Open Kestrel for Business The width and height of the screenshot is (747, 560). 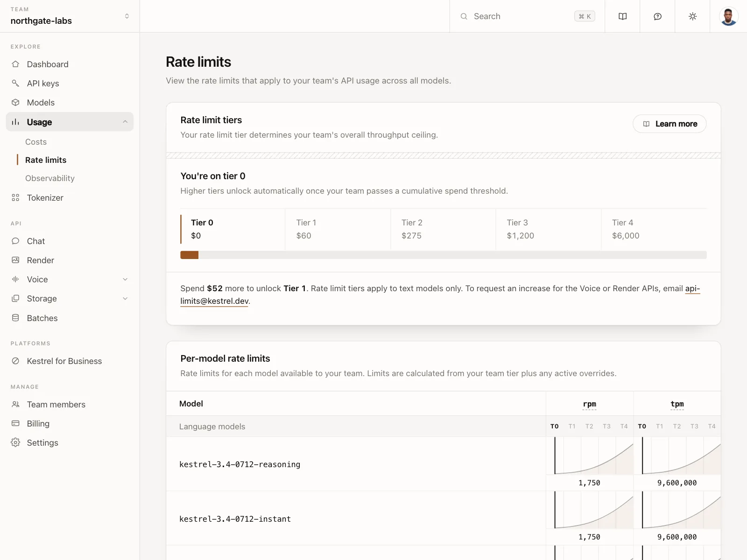(x=70, y=361)
